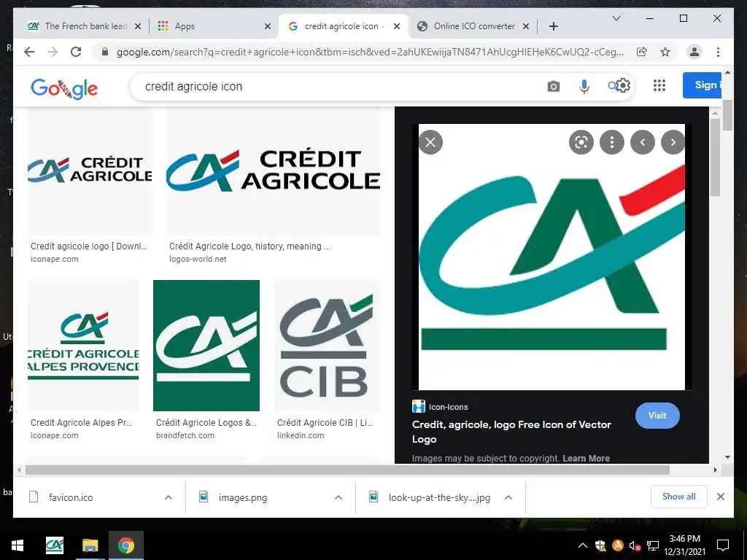Viewport: 747px width, 560px height.
Task: Go back to previous page in Chrome
Action: tap(29, 52)
